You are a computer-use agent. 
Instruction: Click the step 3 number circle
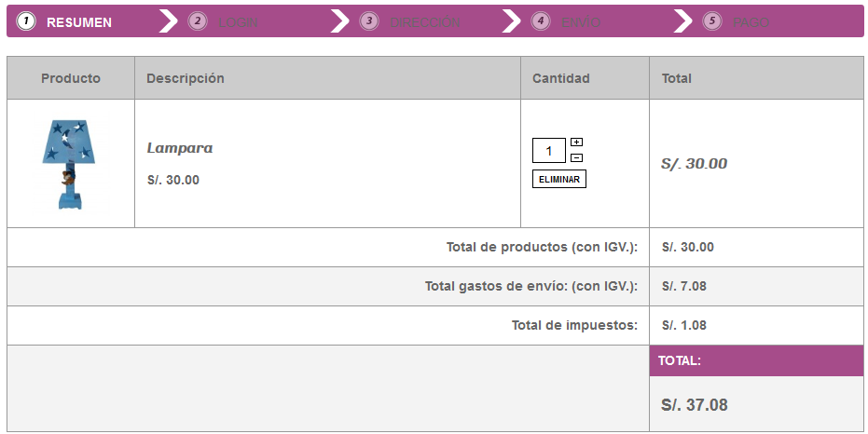pos(369,21)
